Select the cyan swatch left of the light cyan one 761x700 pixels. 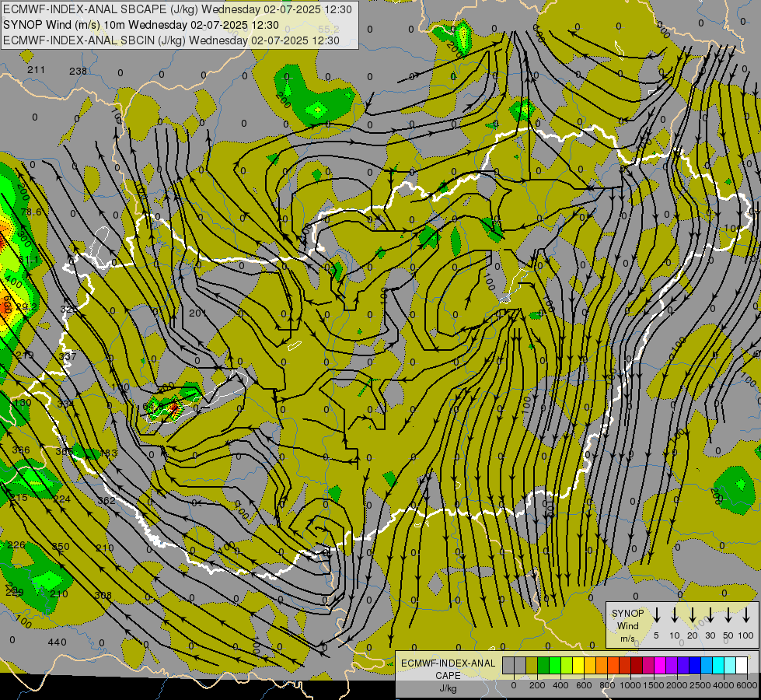717,665
